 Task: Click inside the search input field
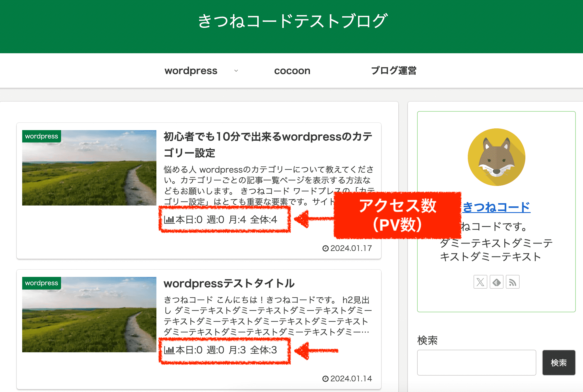tap(477, 363)
